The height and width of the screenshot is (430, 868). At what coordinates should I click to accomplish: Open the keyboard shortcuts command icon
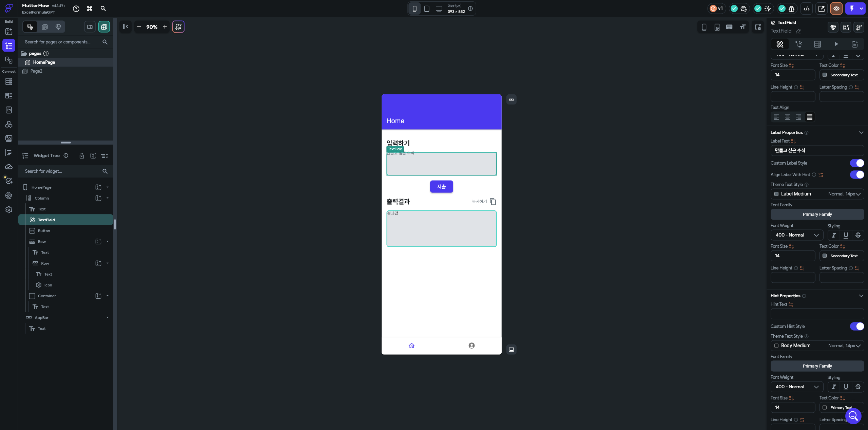pyautogui.click(x=90, y=9)
